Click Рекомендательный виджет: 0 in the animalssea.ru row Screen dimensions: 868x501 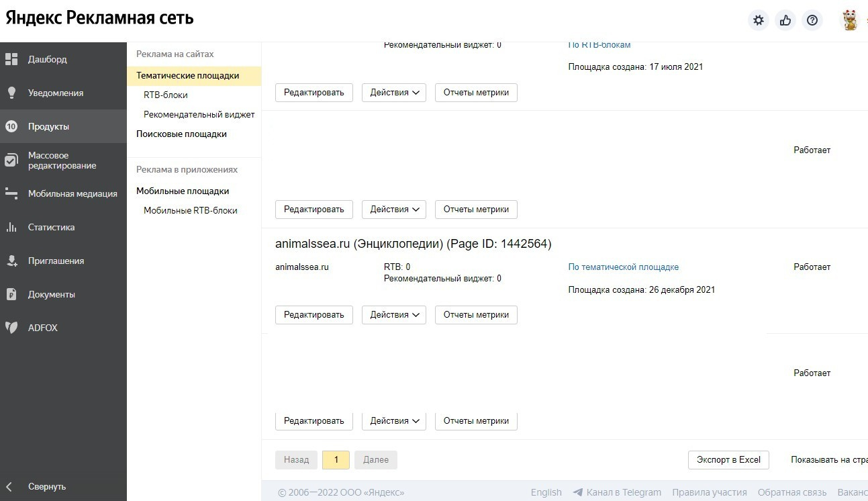442,279
